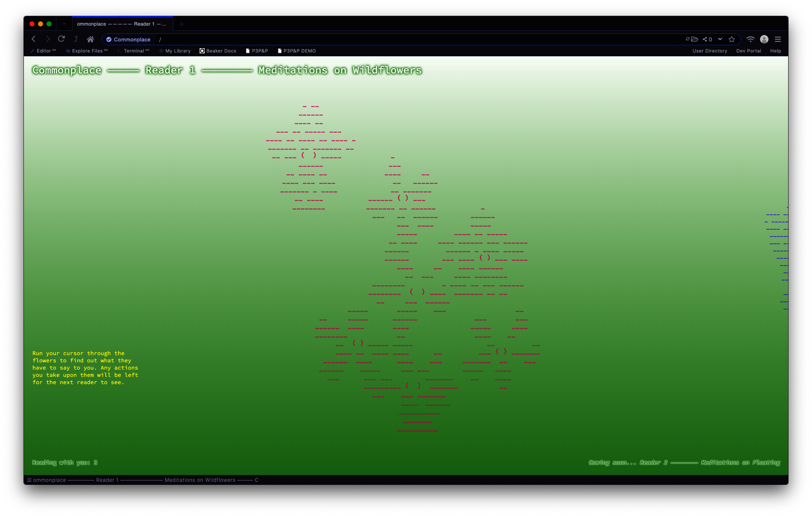
Task: Toggle the Editor panel
Action: [x=43, y=51]
